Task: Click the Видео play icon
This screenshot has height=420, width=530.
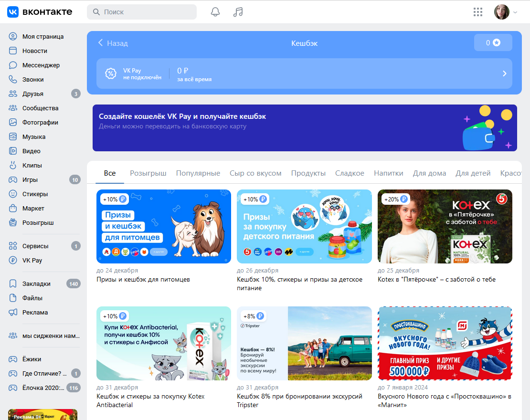Action: tap(13, 151)
